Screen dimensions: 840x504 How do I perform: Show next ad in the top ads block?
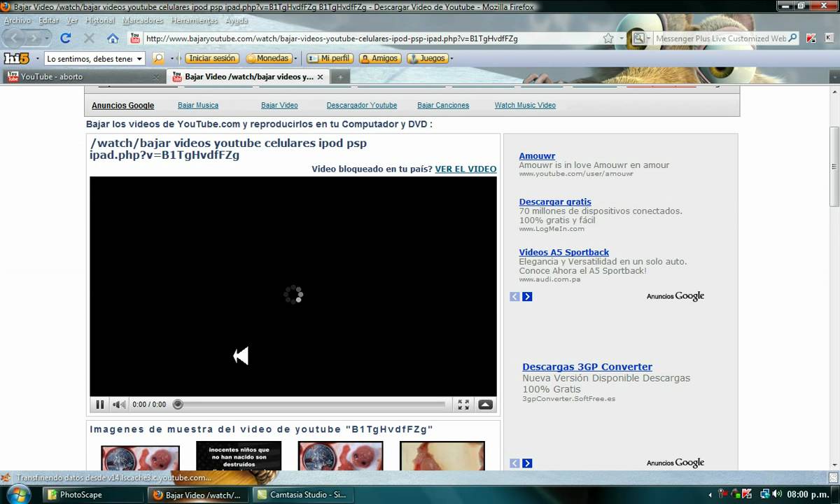527,297
